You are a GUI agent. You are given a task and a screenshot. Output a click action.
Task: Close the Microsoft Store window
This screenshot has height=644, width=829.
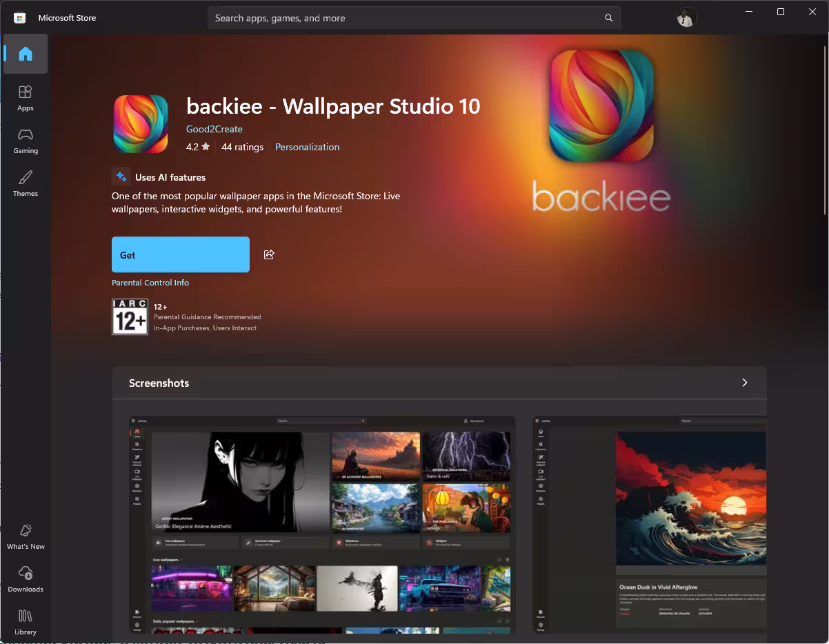812,12
